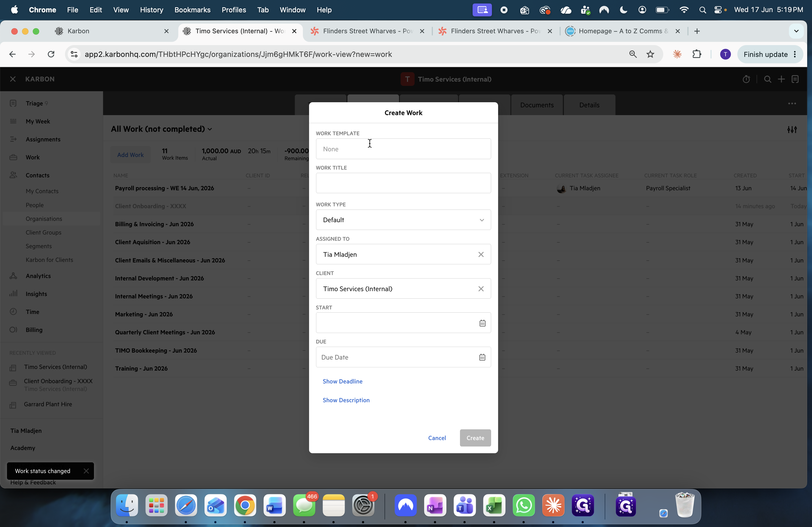Image resolution: width=812 pixels, height=527 pixels.
Task: Open the Karbon timer icon
Action: pos(746,79)
